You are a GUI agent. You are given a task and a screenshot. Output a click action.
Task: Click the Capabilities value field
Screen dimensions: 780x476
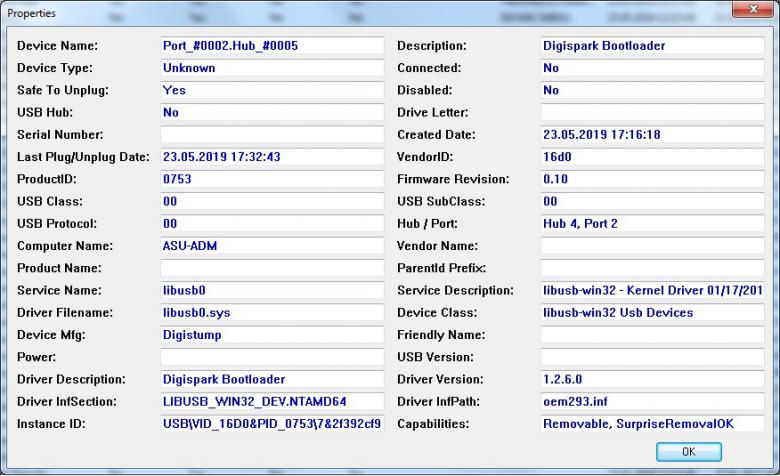tap(652, 424)
